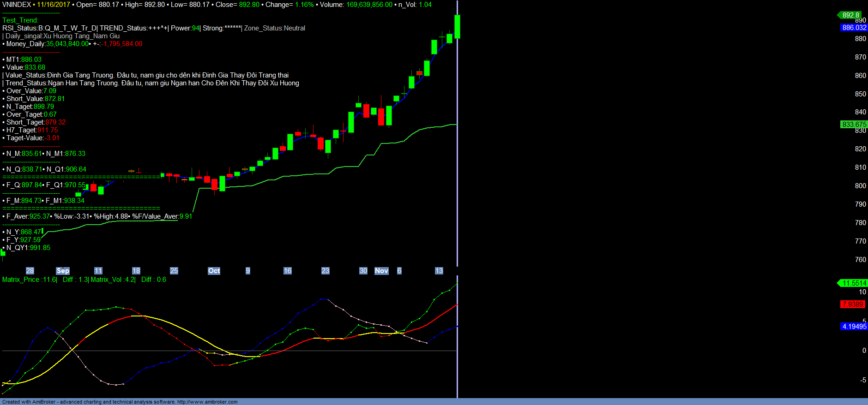Select date marker '23' on the time axis
Image resolution: width=868 pixels, height=405 pixels.
(x=325, y=271)
